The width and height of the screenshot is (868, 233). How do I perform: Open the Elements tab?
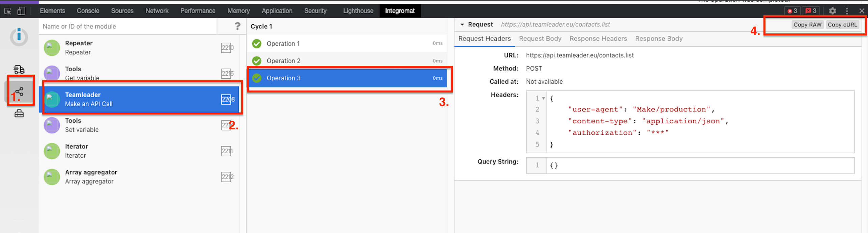point(52,11)
